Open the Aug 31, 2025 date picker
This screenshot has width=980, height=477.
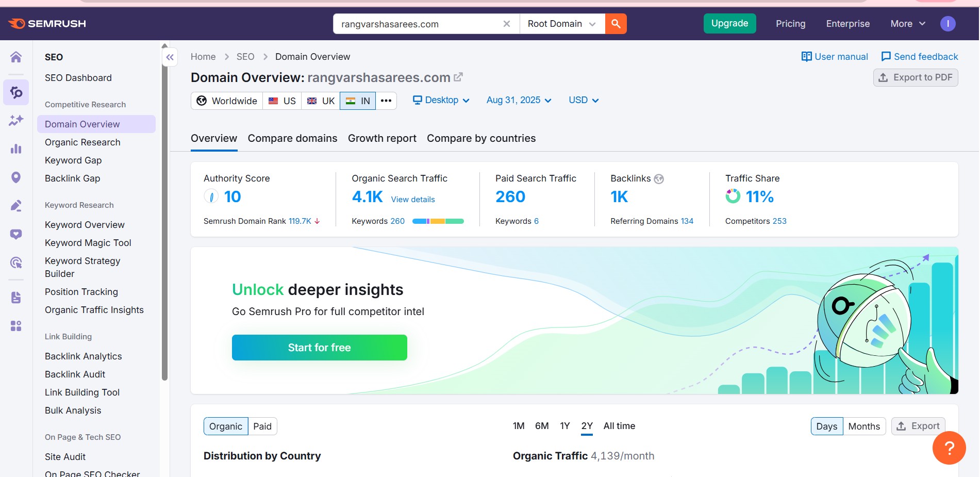coord(519,100)
